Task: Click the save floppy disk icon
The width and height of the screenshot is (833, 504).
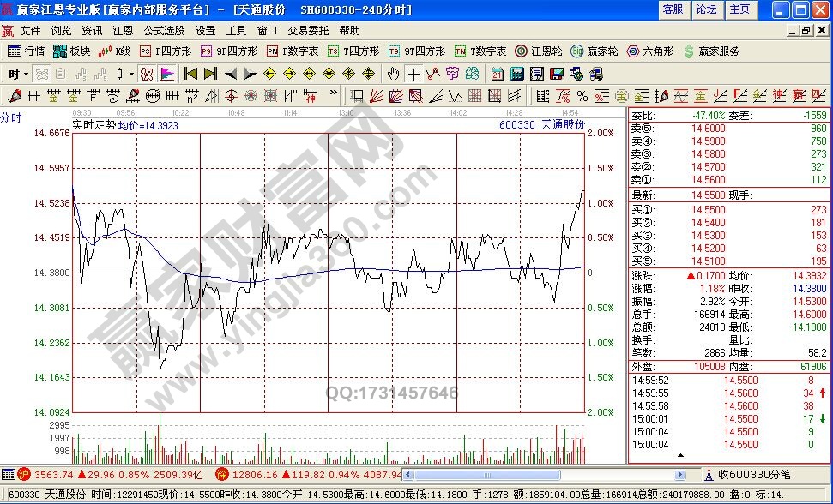Action: tap(556, 74)
